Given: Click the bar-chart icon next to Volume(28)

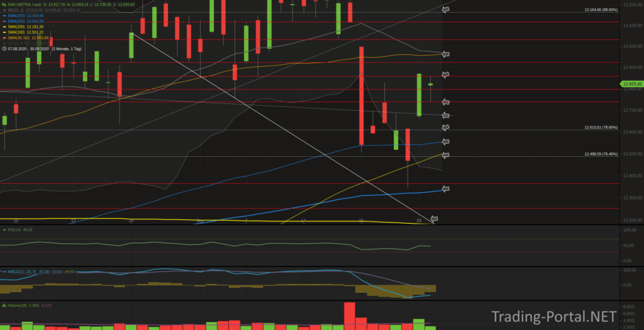Looking at the screenshot, I should pyautogui.click(x=4, y=305).
